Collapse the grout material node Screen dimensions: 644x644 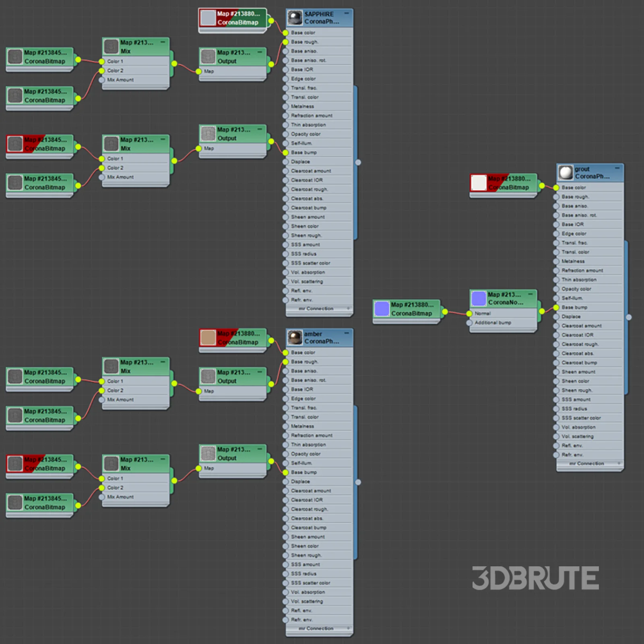tap(617, 168)
